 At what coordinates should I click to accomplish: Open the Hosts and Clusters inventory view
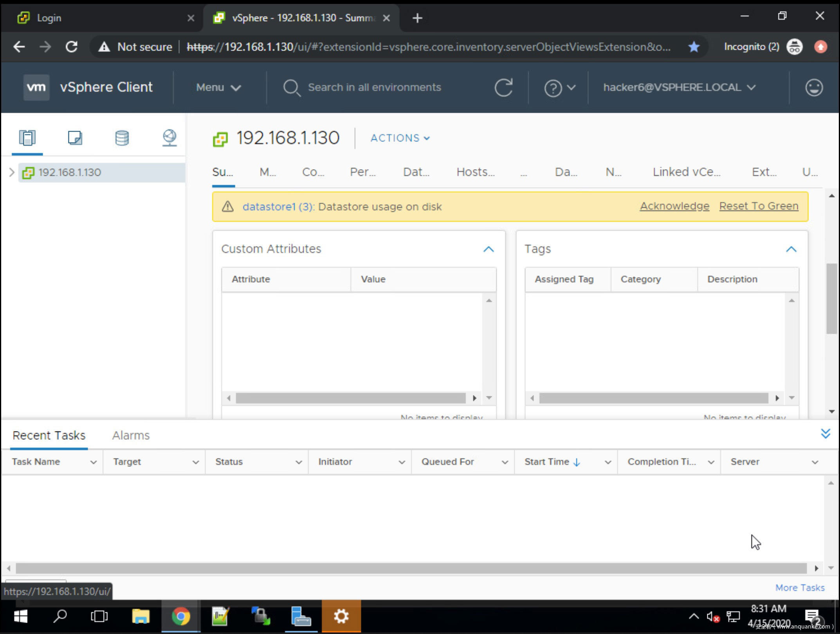click(27, 138)
